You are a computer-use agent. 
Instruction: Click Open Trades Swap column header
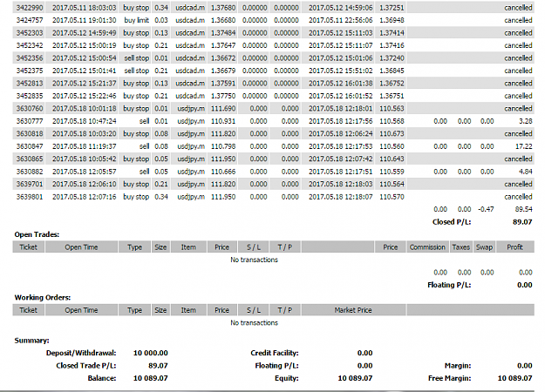pyautogui.click(x=484, y=247)
